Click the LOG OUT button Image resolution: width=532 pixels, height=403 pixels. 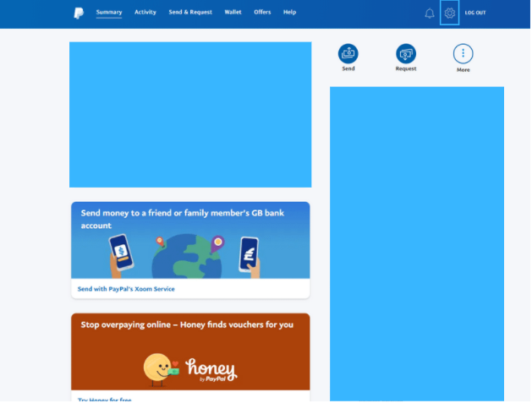pos(476,13)
